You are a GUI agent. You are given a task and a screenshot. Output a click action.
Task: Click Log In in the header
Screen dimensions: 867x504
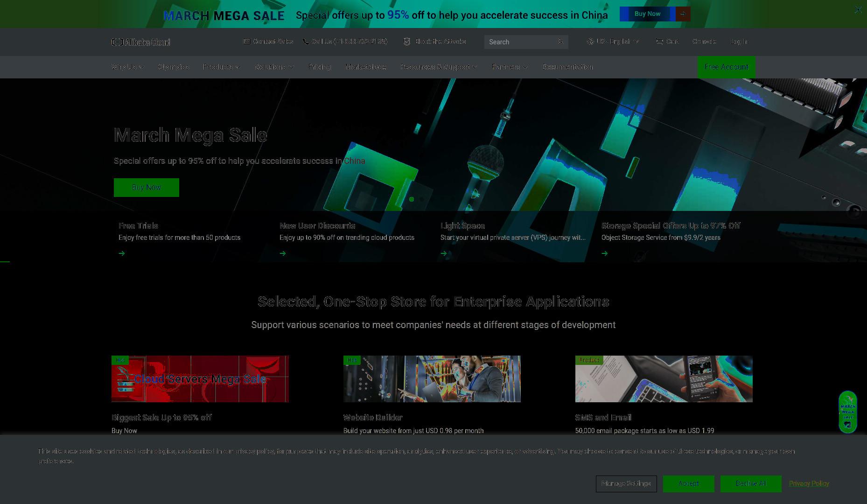(739, 42)
